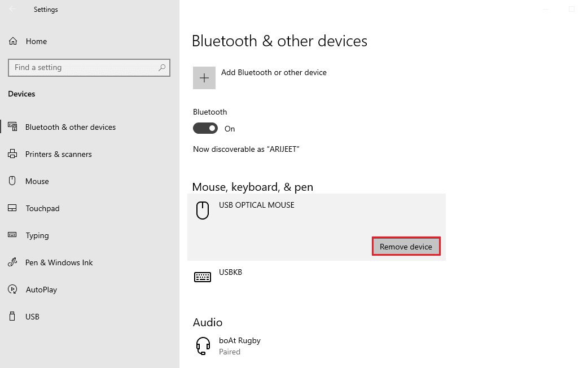Click the AutoPlay sidebar icon
Image resolution: width=588 pixels, height=368 pixels.
(x=12, y=289)
